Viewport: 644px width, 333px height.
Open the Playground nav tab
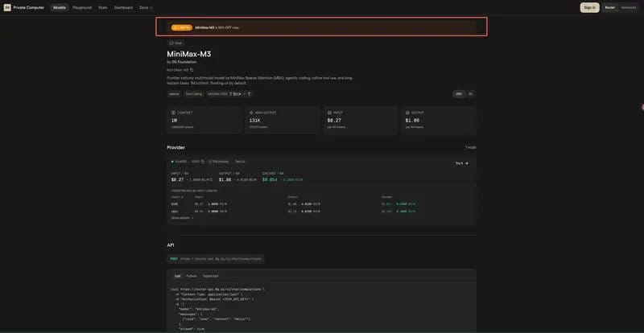[x=82, y=7]
